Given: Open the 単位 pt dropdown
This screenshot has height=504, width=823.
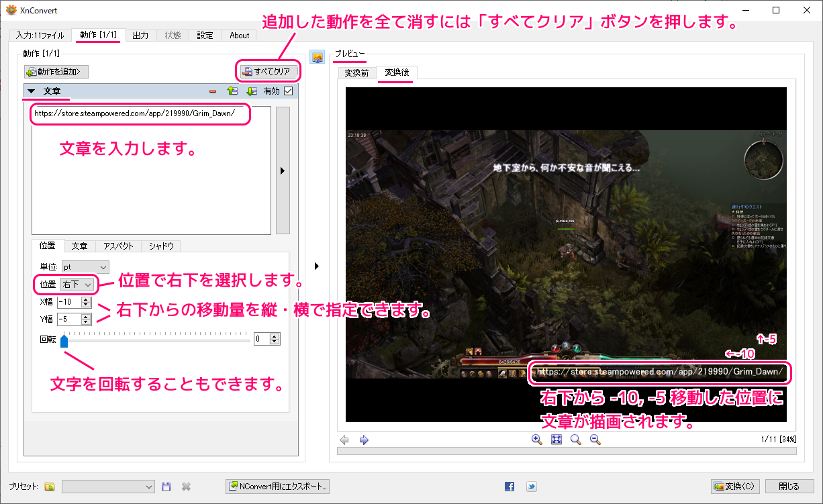Looking at the screenshot, I should click(85, 267).
